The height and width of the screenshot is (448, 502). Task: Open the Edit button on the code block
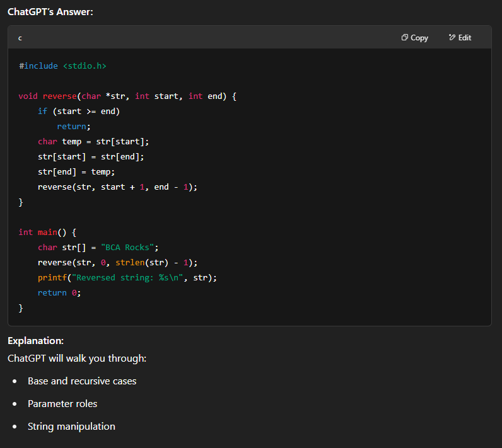460,38
